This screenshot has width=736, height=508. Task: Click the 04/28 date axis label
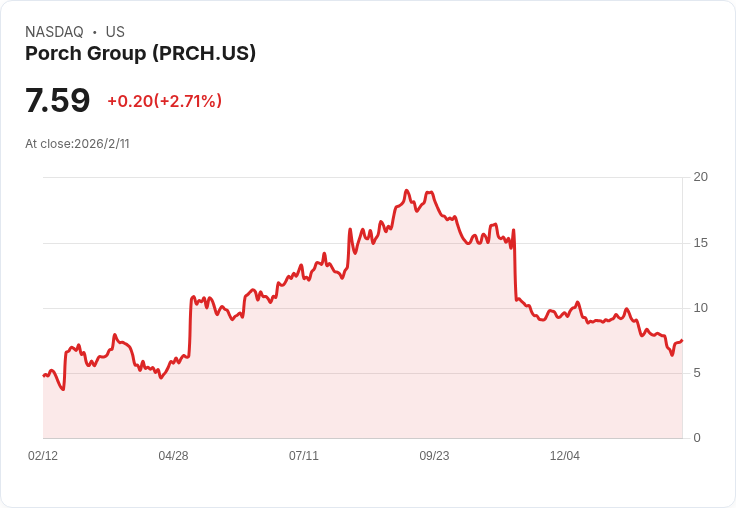tap(173, 455)
